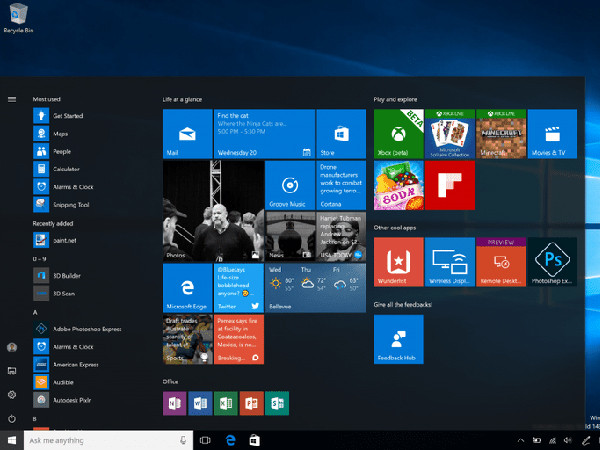The width and height of the screenshot is (600, 450).
Task: Open Store from the taskbar
Action: (x=255, y=440)
